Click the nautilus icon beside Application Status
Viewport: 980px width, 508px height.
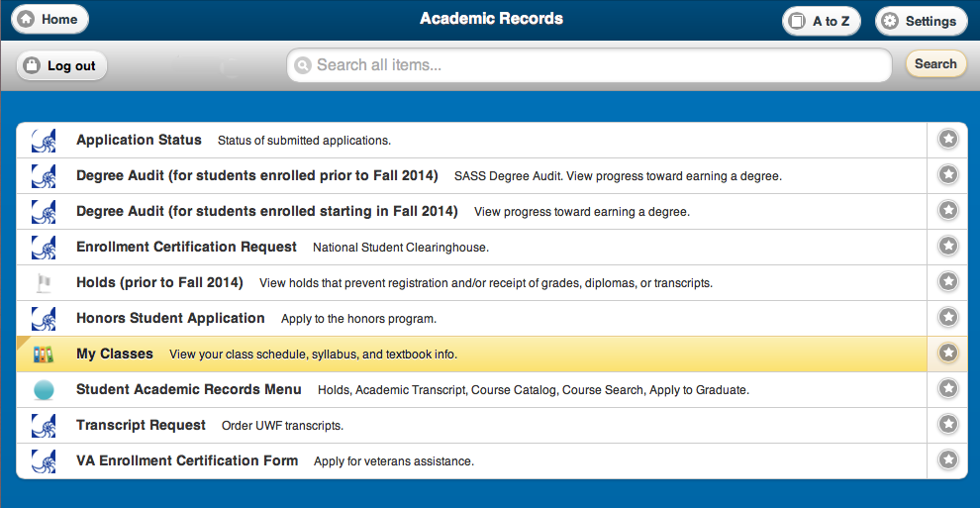tap(44, 141)
